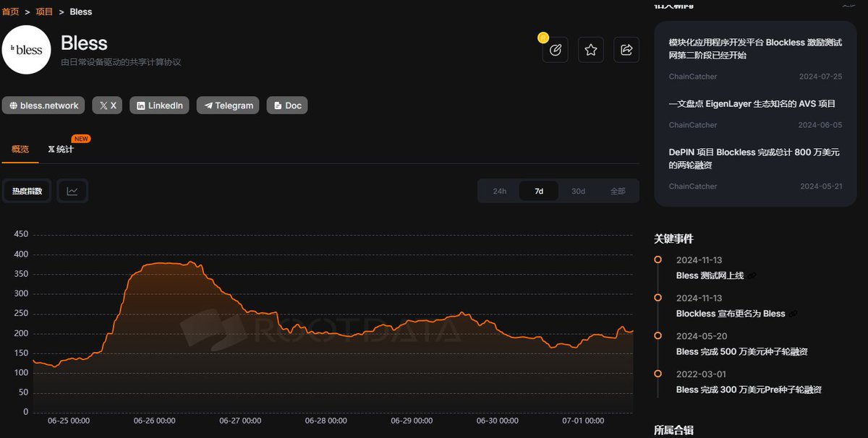Image resolution: width=868 pixels, height=438 pixels.
Task: Go to 项目 breadcrumb
Action: [x=44, y=12]
